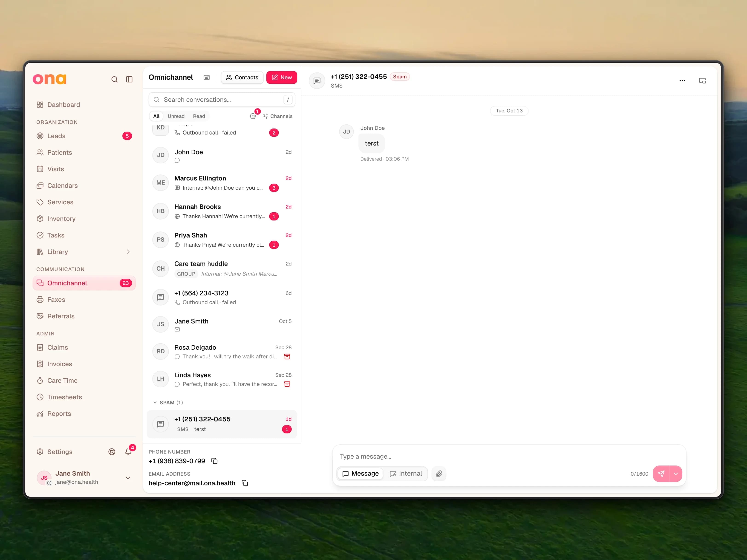This screenshot has width=747, height=560.
Task: Click archive icon on Linda Hayes conversation
Action: point(287,384)
